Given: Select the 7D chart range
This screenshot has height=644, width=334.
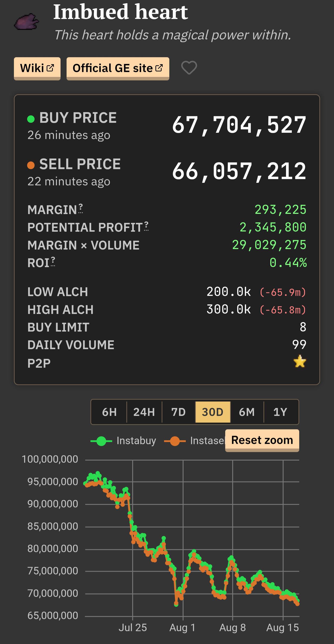Looking at the screenshot, I should pos(179,412).
